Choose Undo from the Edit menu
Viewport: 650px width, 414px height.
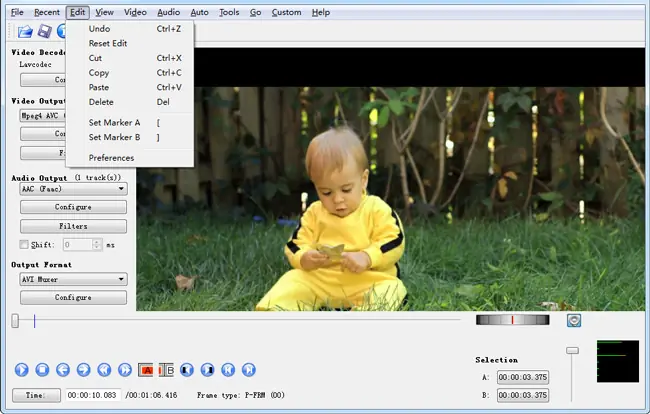pos(130,29)
